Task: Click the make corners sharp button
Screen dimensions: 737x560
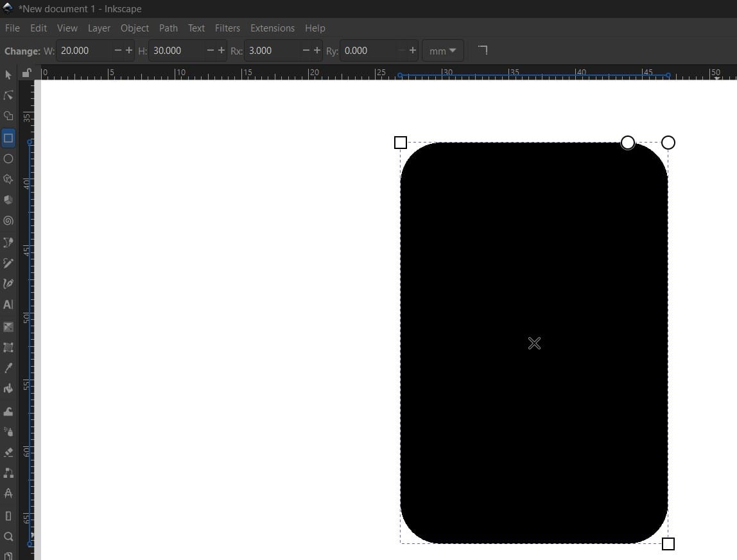Action: coord(483,50)
